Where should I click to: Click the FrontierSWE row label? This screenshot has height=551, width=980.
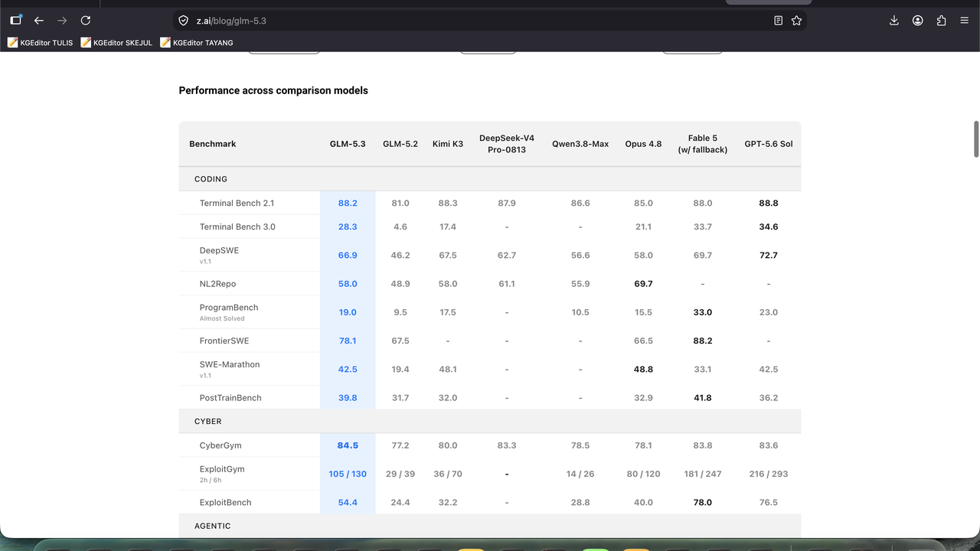(x=224, y=341)
